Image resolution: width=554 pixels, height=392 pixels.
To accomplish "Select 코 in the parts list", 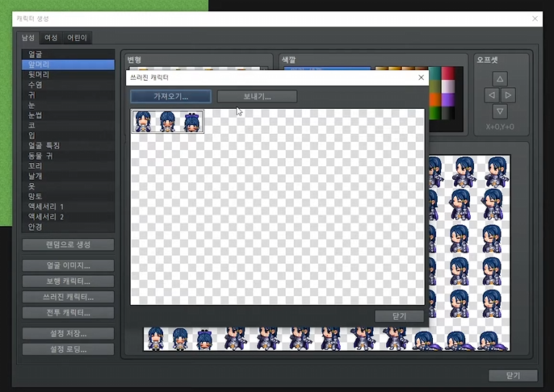I will click(x=68, y=126).
